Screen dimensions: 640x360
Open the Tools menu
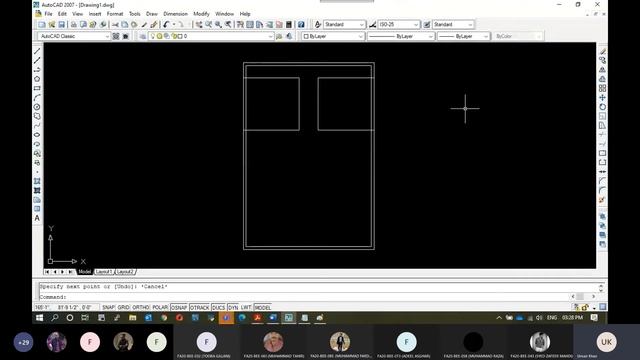click(135, 14)
